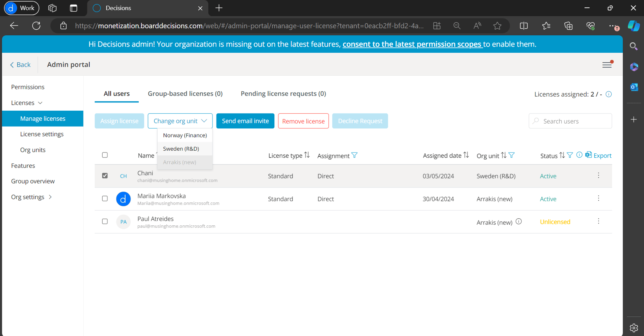Check the box for Mariia Markovska
644x336 pixels.
(x=105, y=199)
